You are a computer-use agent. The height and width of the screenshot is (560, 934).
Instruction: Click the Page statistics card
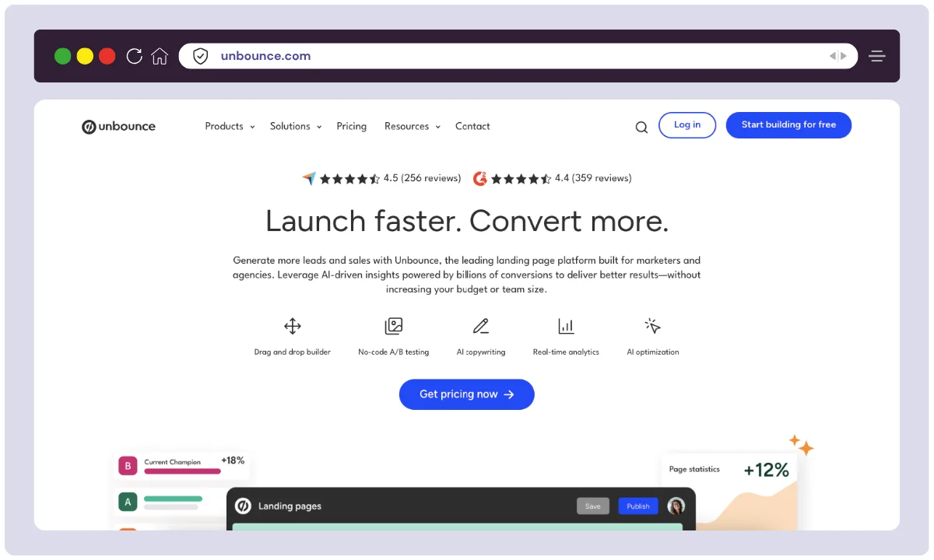click(729, 490)
